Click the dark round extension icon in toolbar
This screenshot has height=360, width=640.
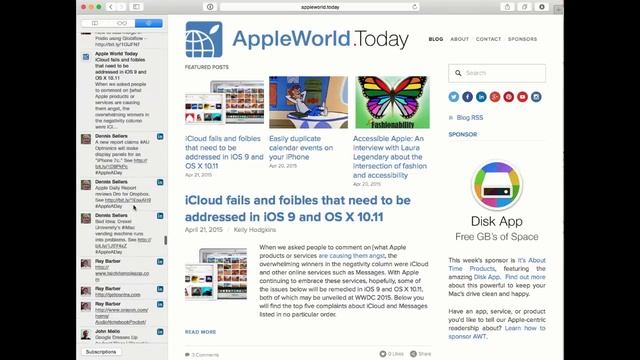(542, 7)
